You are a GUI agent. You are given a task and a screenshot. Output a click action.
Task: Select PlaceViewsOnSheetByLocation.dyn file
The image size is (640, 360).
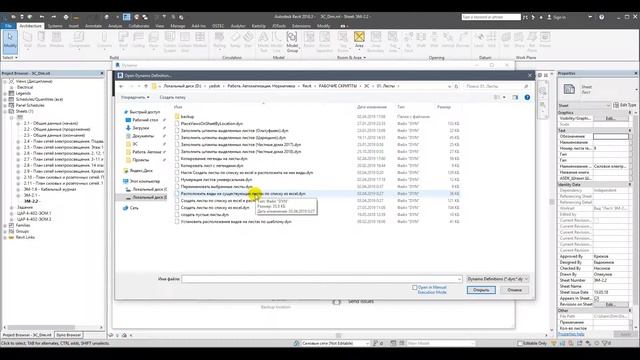pos(211,123)
